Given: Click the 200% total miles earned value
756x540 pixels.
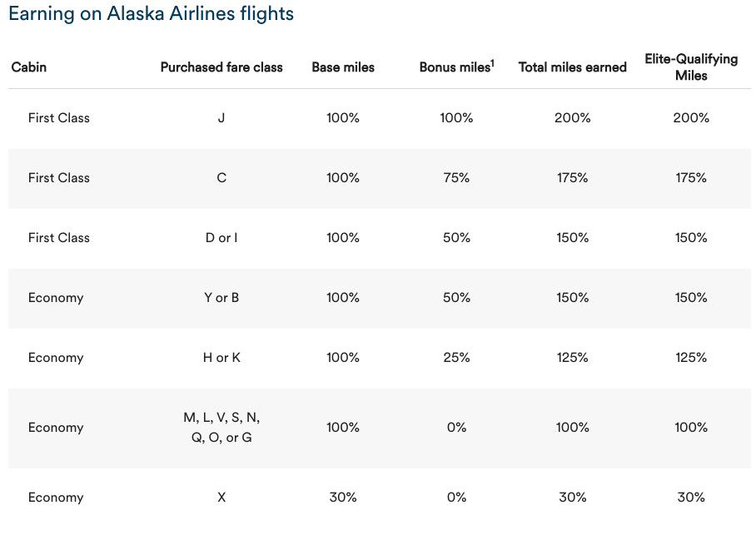Looking at the screenshot, I should click(572, 118).
